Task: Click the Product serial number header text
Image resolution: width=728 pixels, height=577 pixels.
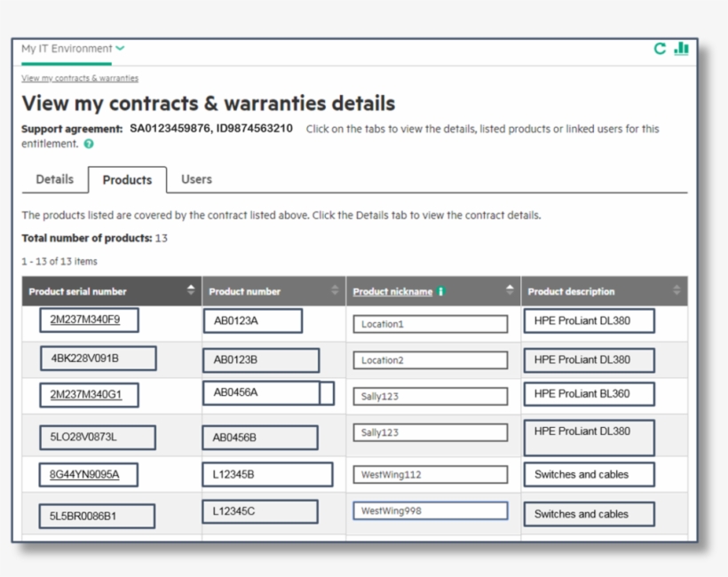Action: (x=77, y=291)
